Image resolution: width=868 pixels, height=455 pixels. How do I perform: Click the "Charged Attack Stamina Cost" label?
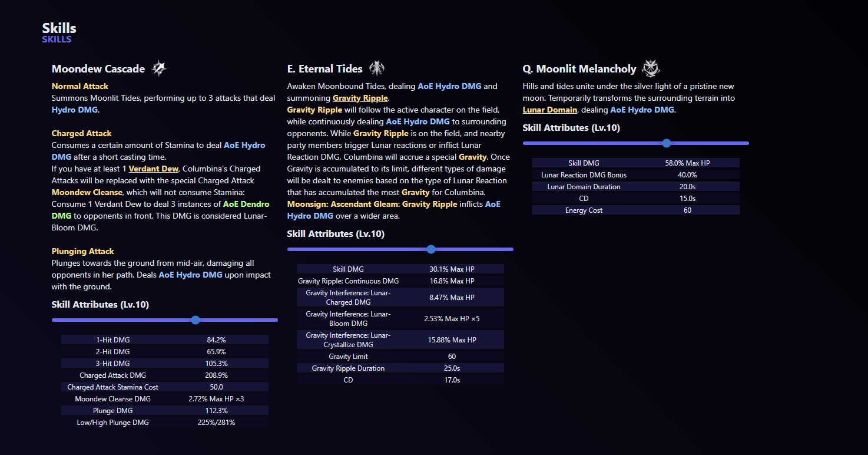click(113, 387)
